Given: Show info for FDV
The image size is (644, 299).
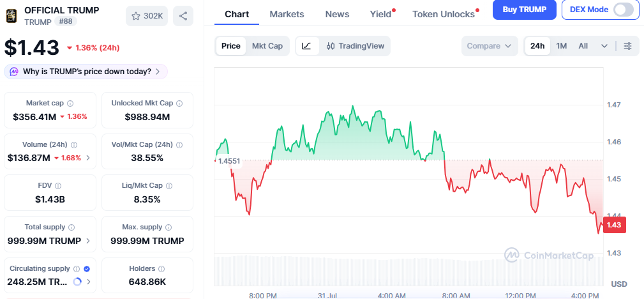Looking at the screenshot, I should [58, 186].
